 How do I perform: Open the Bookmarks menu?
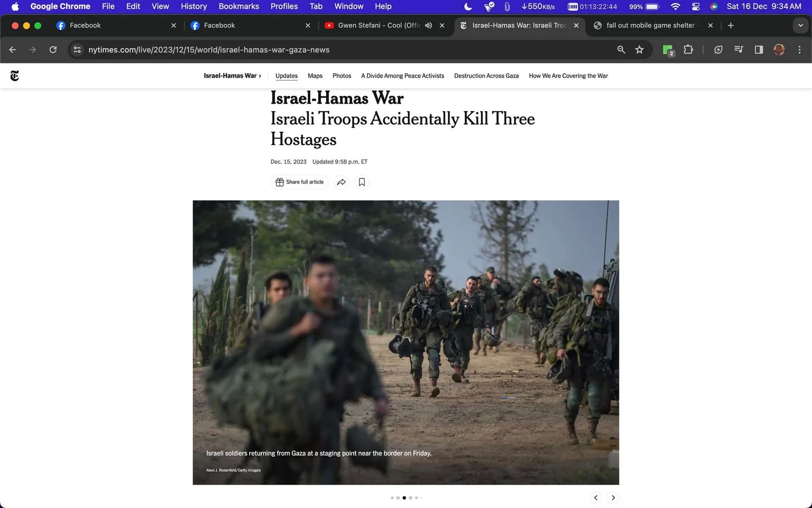(238, 6)
